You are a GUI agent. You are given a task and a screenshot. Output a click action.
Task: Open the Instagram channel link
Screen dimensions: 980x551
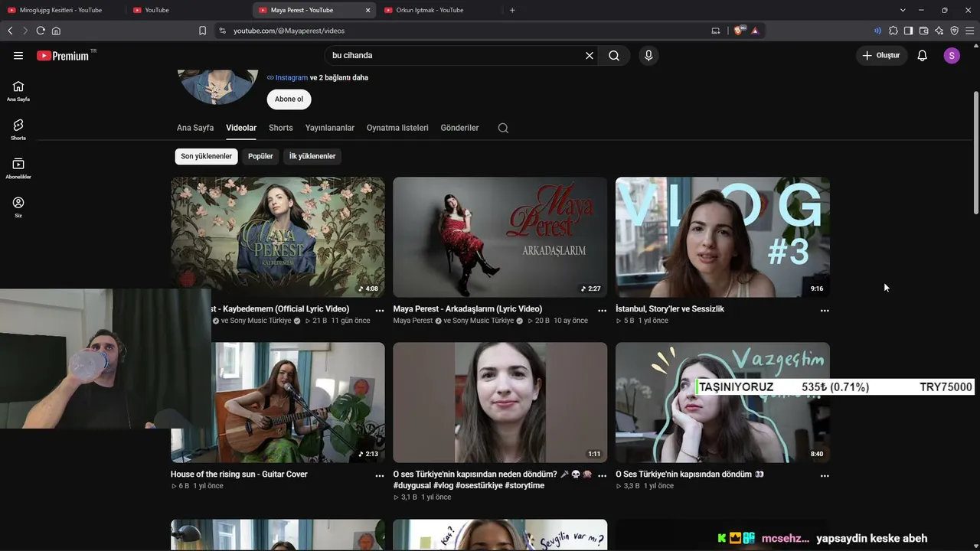coord(291,77)
